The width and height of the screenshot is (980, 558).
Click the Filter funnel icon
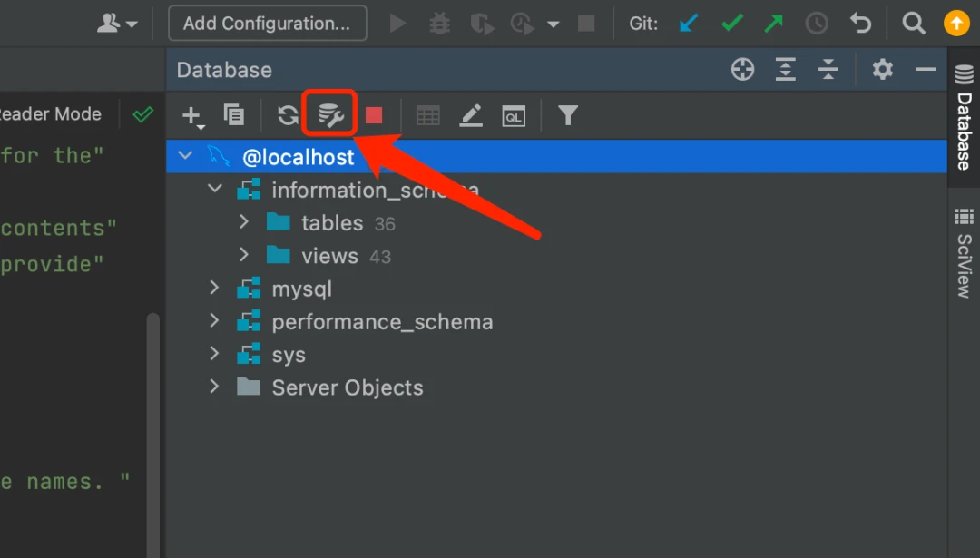(568, 115)
